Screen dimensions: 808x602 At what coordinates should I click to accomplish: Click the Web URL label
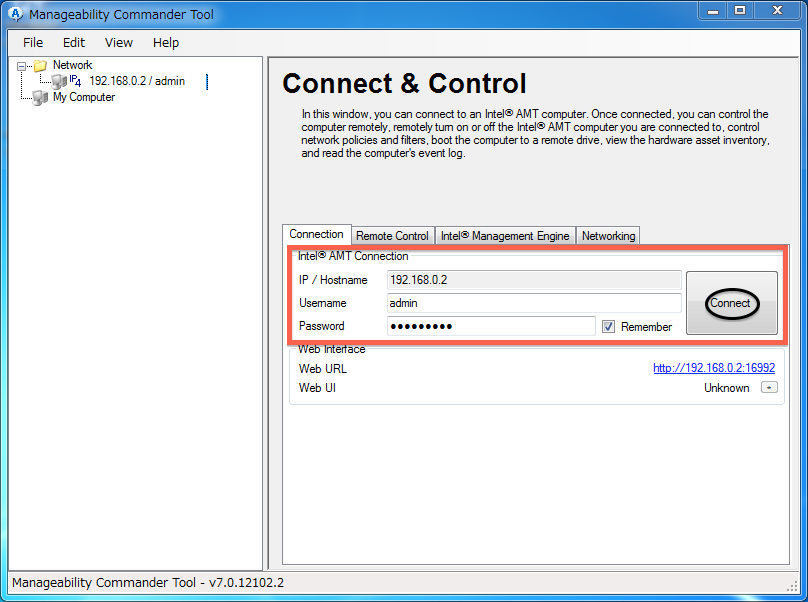click(323, 369)
